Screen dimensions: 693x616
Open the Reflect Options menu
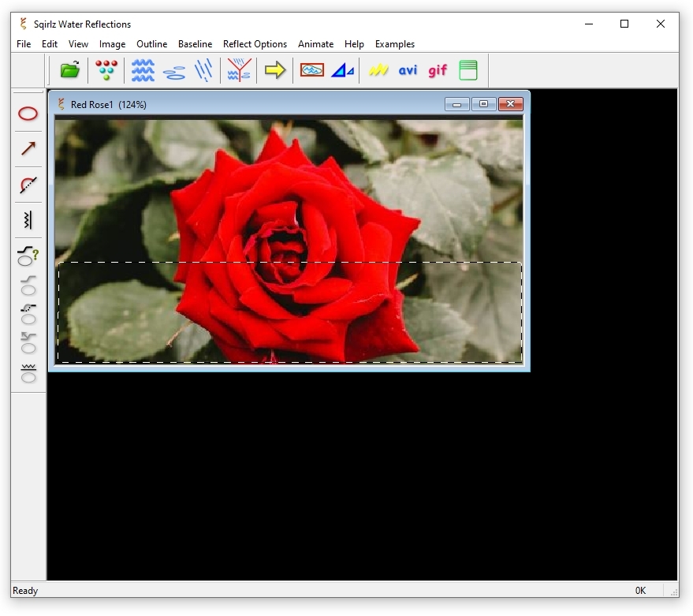[x=255, y=44]
